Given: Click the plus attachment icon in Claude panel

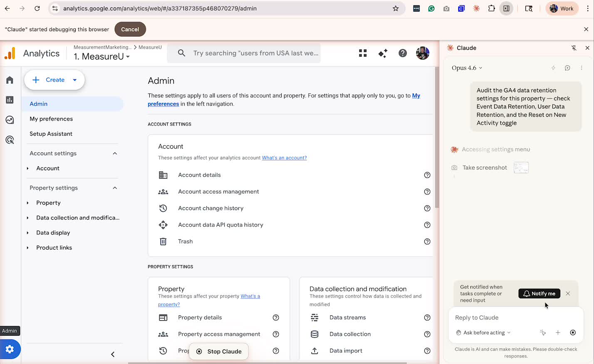Looking at the screenshot, I should click(558, 332).
